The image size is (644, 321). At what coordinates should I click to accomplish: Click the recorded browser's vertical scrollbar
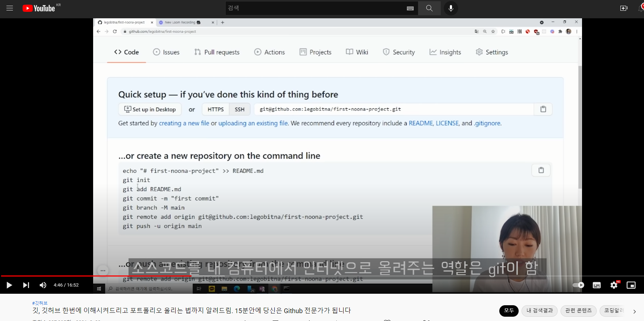[x=580, y=127]
